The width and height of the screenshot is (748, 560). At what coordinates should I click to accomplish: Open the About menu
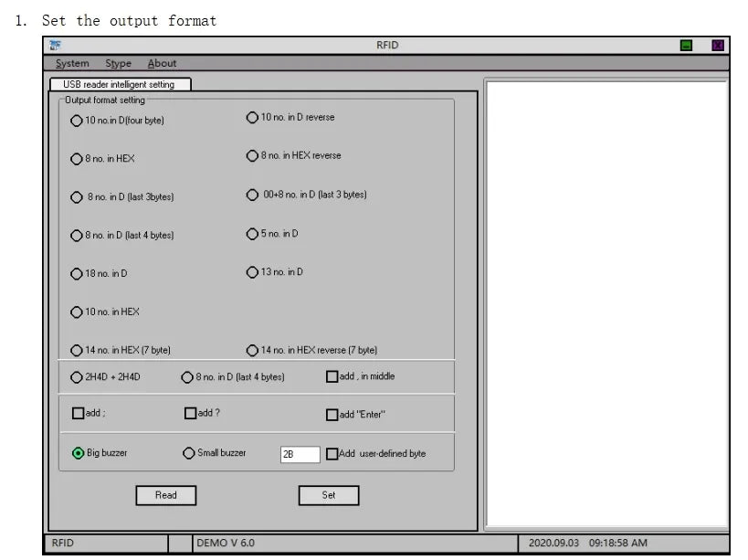(x=162, y=63)
